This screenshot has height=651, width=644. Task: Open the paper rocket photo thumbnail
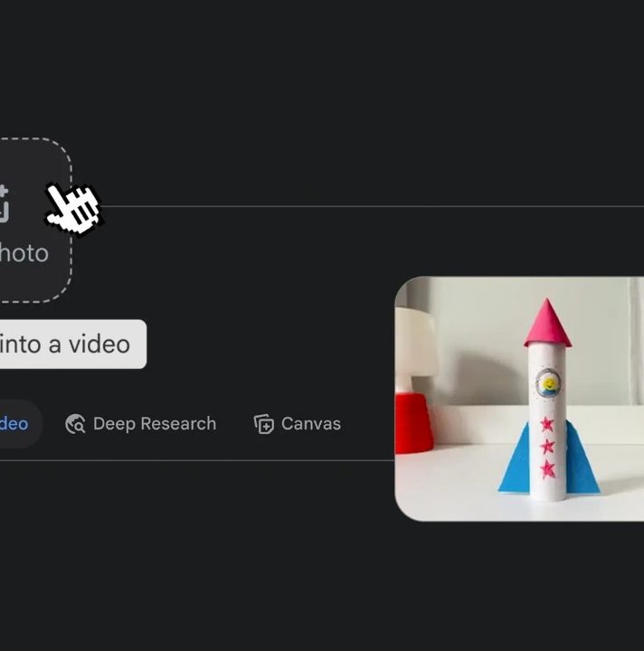pyautogui.click(x=519, y=399)
